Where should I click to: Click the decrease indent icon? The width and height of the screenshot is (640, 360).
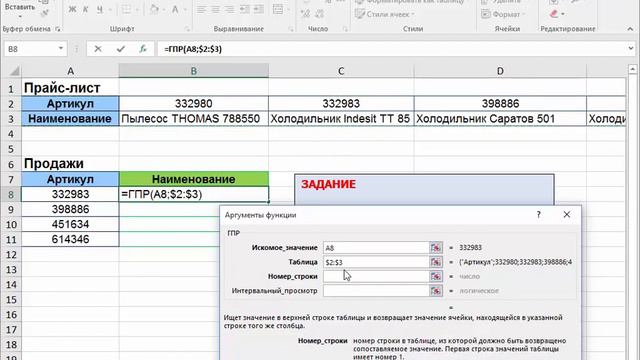point(244,10)
